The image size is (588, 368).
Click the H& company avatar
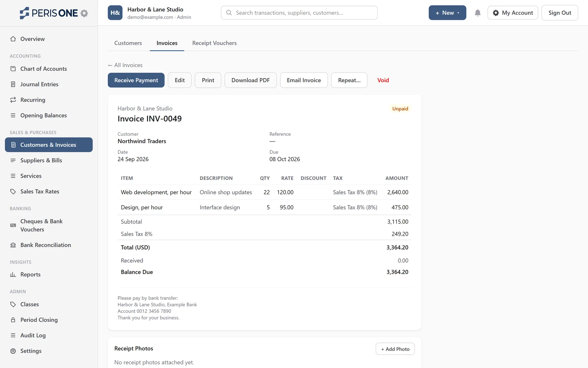(x=115, y=13)
